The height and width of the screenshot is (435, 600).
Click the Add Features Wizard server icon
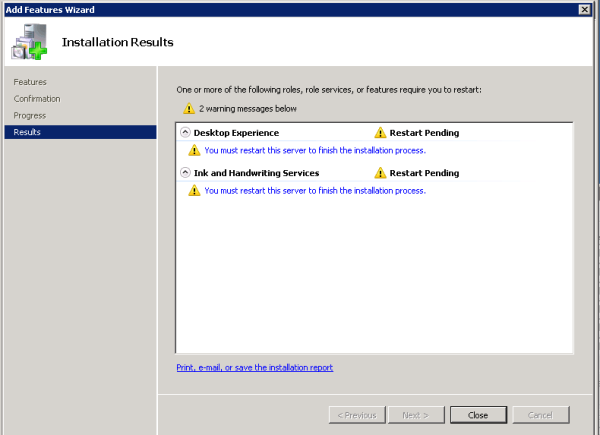tap(29, 41)
